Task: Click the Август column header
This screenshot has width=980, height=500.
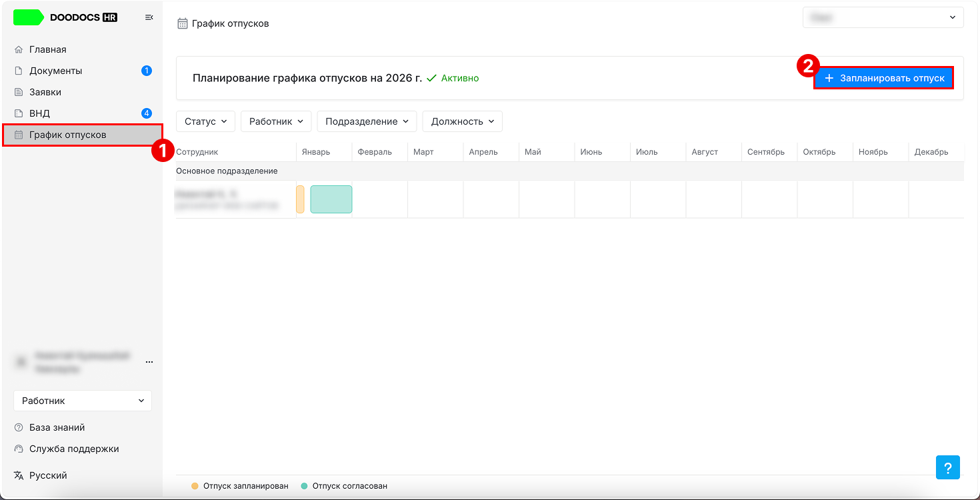Action: click(705, 152)
